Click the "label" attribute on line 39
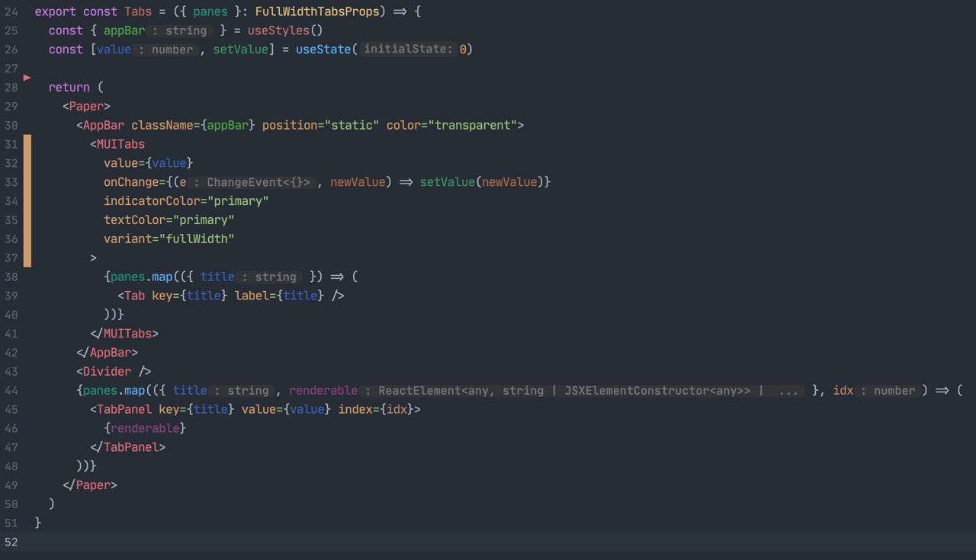976x560 pixels. pos(252,296)
